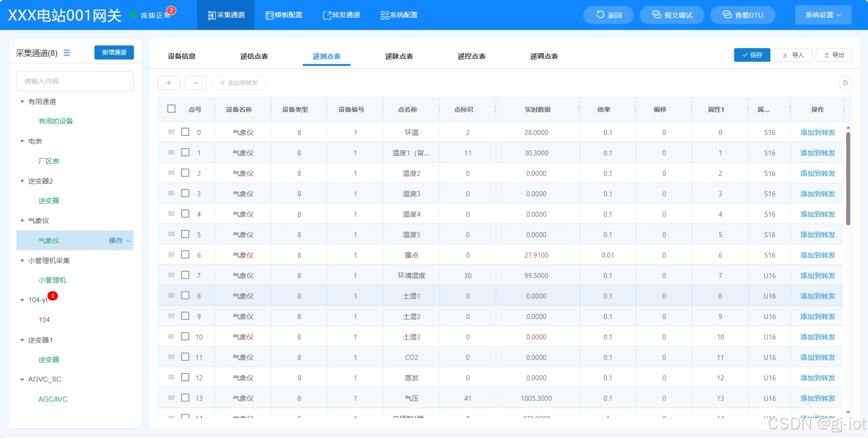The image size is (868, 438).
Task: Open the 采集通道 top menu
Action: (226, 15)
